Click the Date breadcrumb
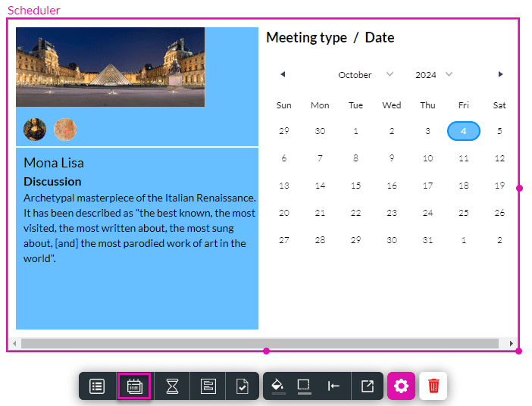Image resolution: width=532 pixels, height=406 pixels. tap(380, 37)
